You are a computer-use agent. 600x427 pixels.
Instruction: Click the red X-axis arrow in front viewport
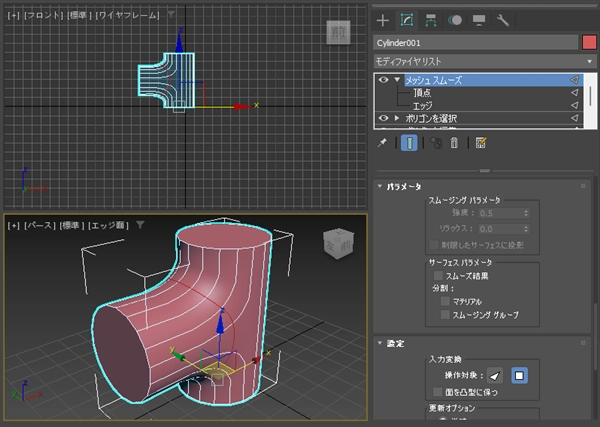(x=242, y=106)
